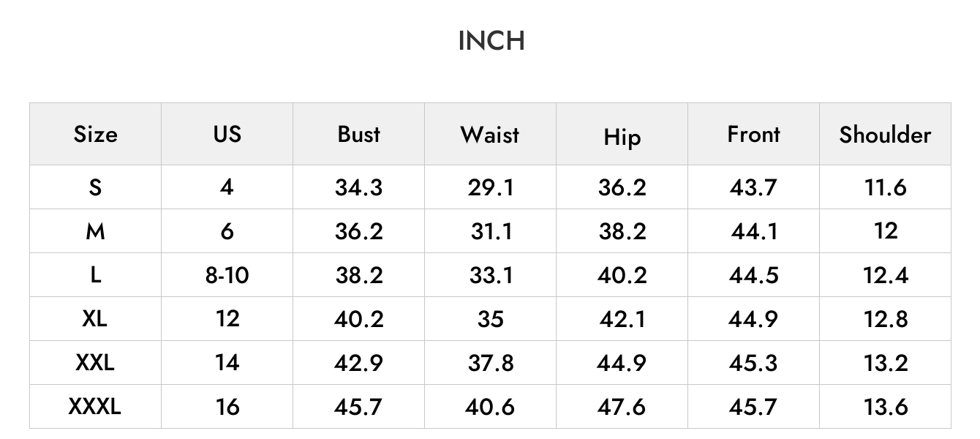The height and width of the screenshot is (439, 980).
Task: Click the Front column header
Action: tap(753, 134)
